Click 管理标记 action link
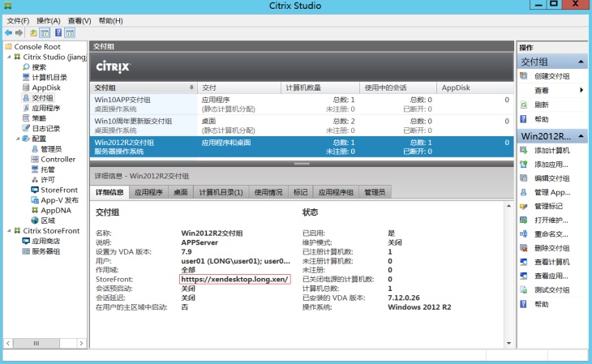Screen dimensions: 592x364 [548, 206]
